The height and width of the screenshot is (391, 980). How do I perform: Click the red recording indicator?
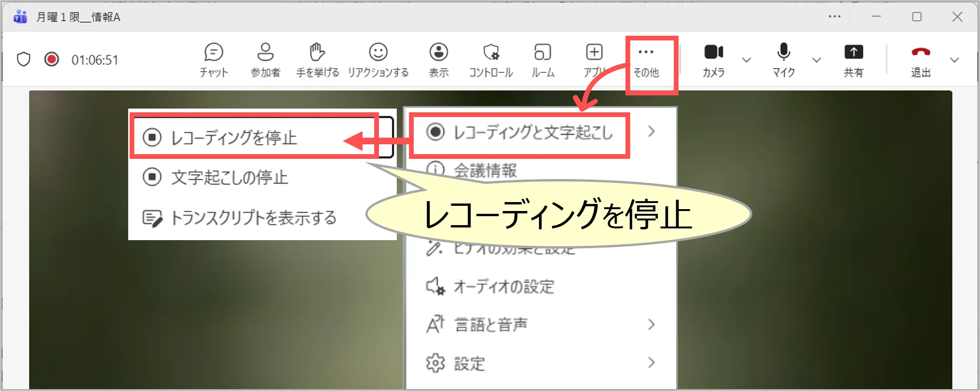pos(52,60)
